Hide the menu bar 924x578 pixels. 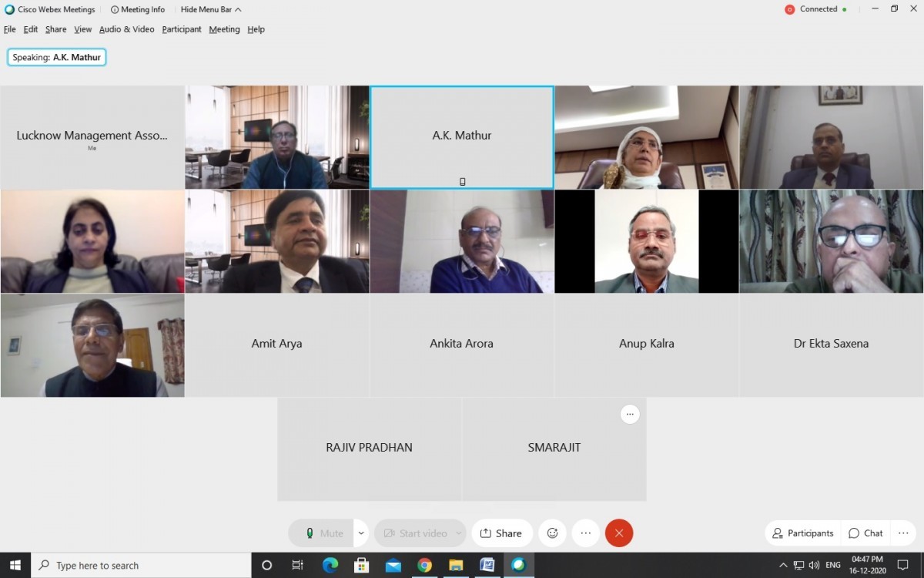click(x=211, y=9)
